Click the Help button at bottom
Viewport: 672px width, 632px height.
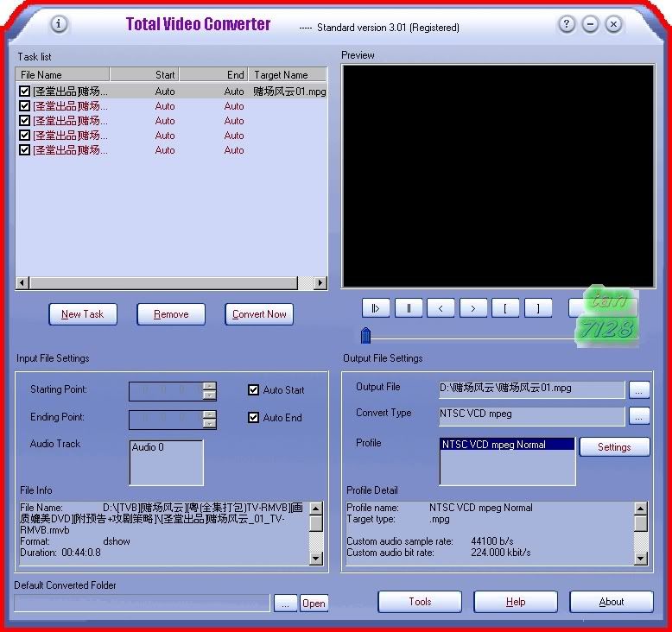coord(516,602)
